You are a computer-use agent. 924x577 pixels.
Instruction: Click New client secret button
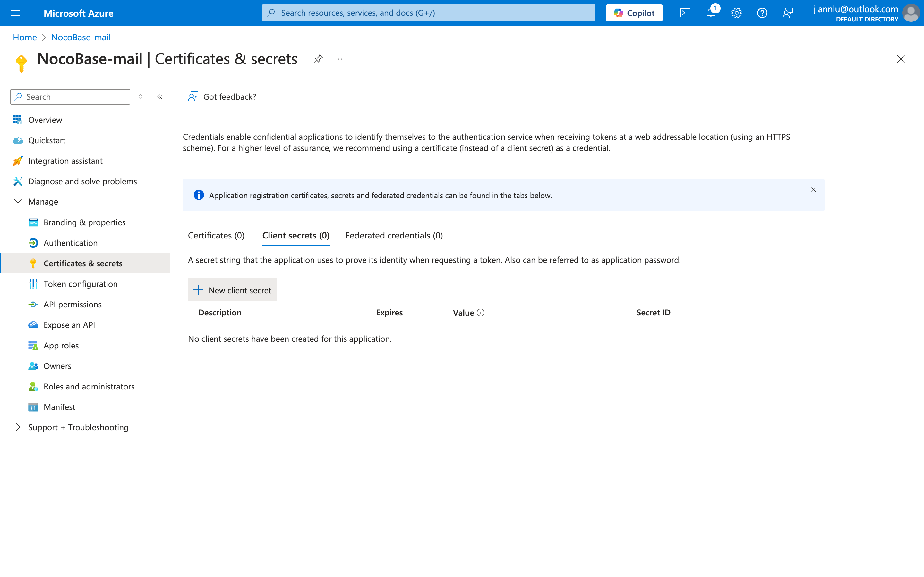(232, 290)
